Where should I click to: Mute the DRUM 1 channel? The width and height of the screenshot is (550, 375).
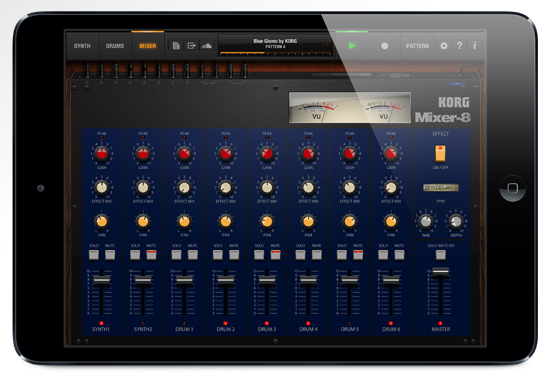(x=193, y=255)
